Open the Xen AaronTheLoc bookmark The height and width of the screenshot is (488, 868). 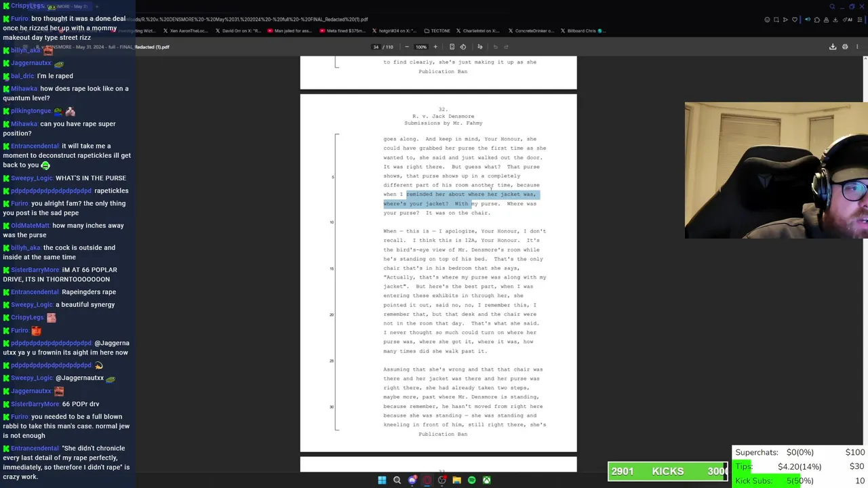pos(186,30)
